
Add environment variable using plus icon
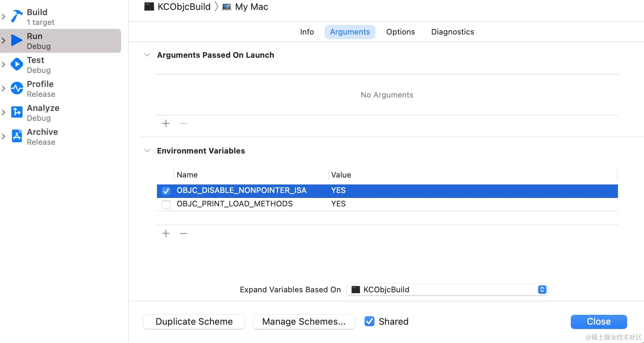[166, 233]
